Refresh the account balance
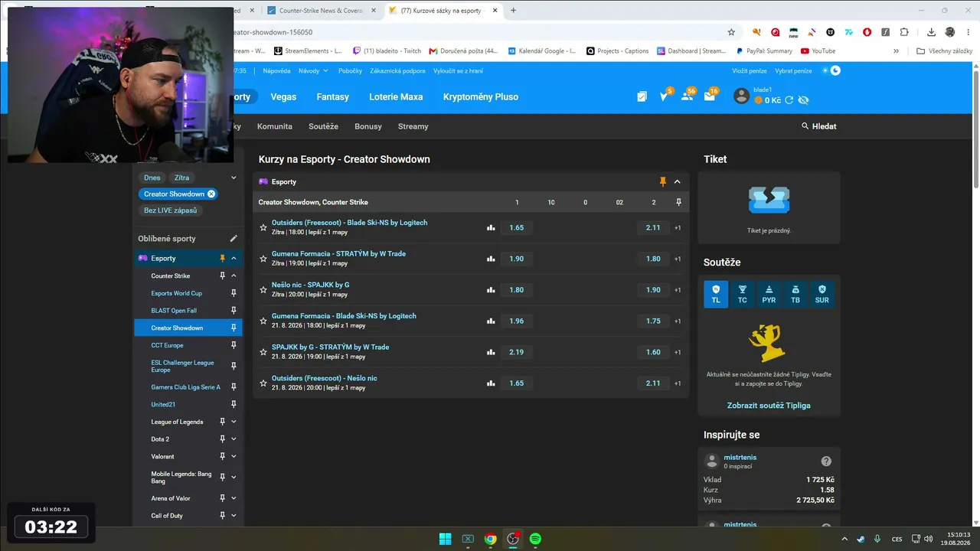This screenshot has height=551, width=980. point(789,100)
